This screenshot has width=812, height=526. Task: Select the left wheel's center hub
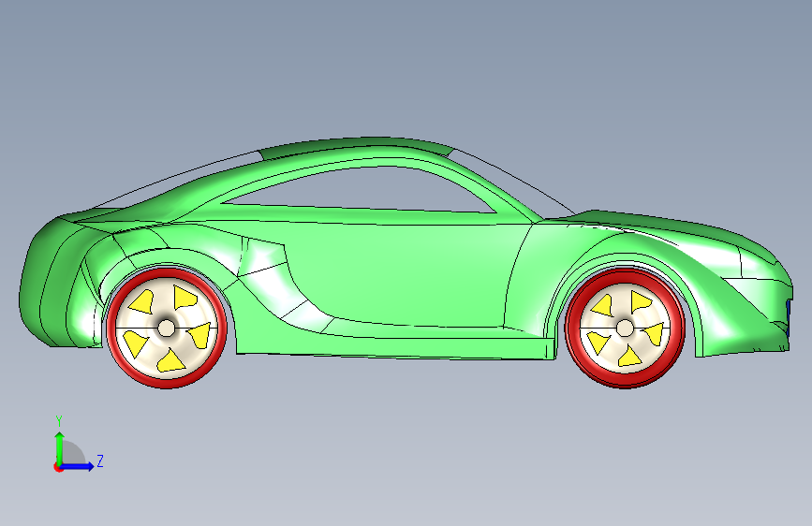[166, 328]
